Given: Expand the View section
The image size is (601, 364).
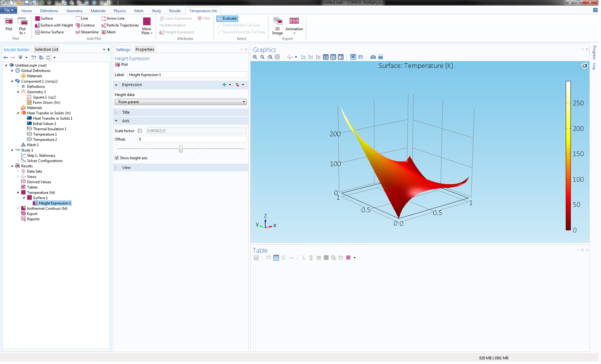Looking at the screenshot, I should click(x=126, y=168).
